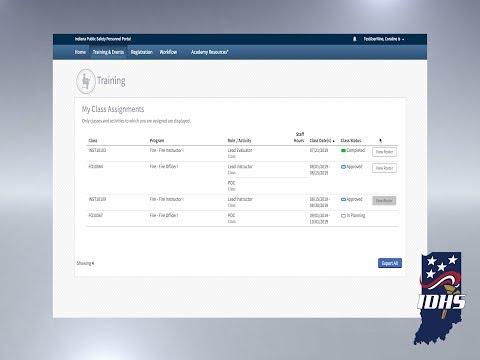The height and width of the screenshot is (360, 480).
Task: Toggle sort on Class Date(s) column
Action: [x=322, y=141]
